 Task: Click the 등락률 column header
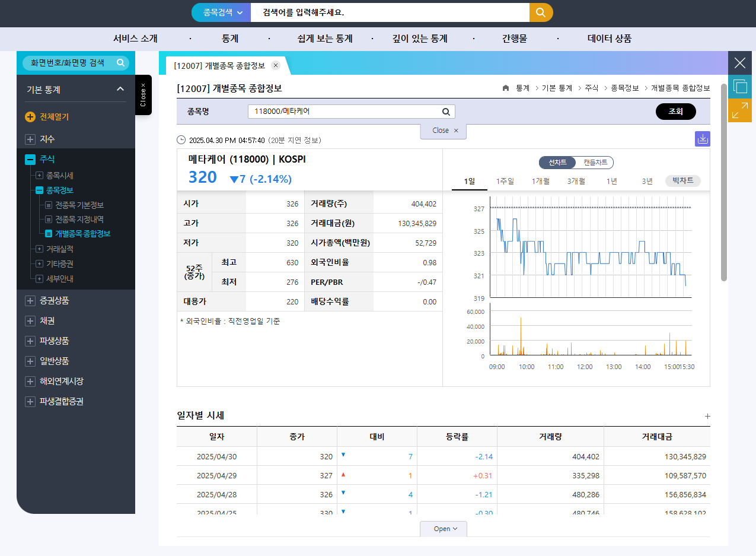457,437
